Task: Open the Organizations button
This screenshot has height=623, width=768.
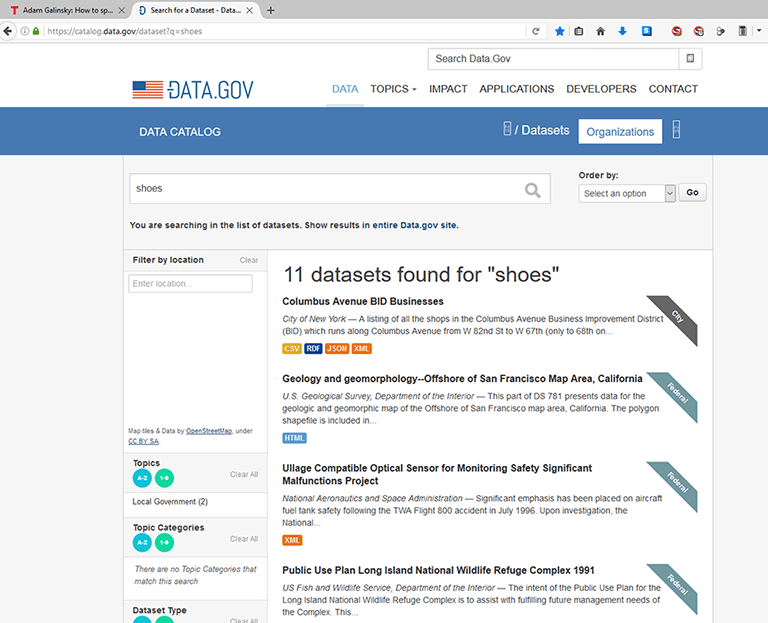Action: click(x=620, y=132)
